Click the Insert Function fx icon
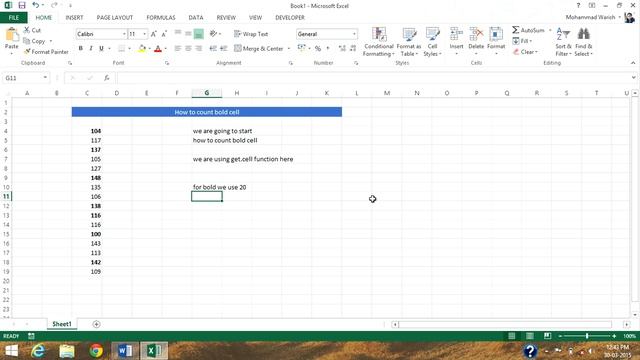Viewport: 640px width, 360px height. pos(107,78)
